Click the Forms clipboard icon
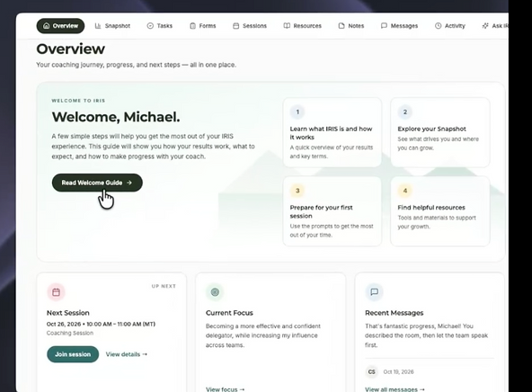This screenshot has height=392, width=532. 192,26
